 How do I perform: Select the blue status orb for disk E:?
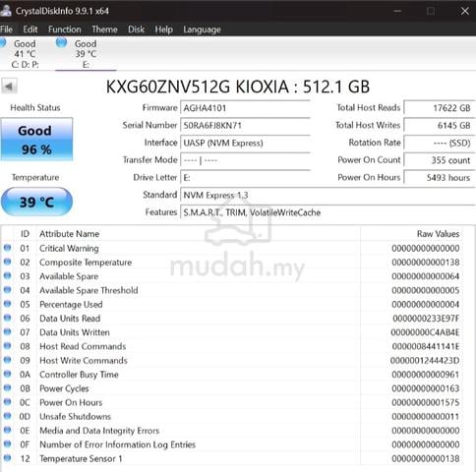(61, 42)
